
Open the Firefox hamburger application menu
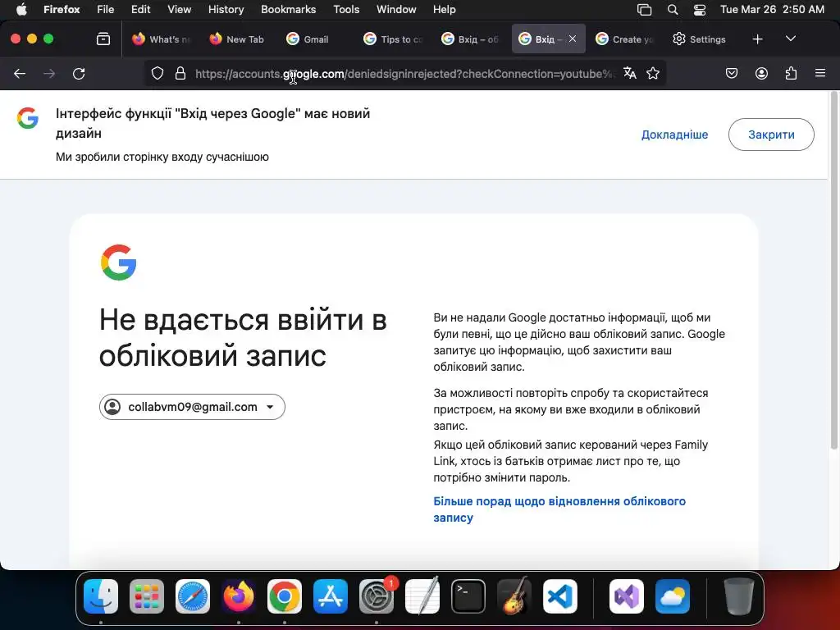tap(820, 73)
